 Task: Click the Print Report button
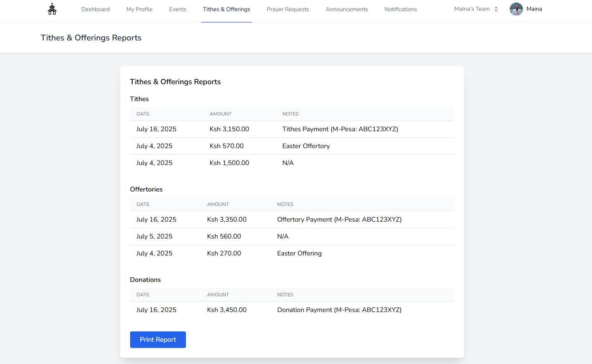point(158,340)
